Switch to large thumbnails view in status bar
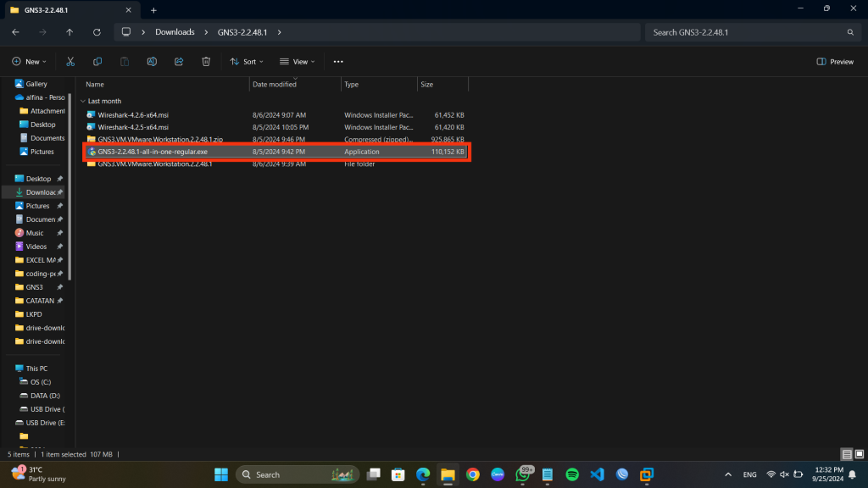Viewport: 868px width, 488px height. pos(859,454)
